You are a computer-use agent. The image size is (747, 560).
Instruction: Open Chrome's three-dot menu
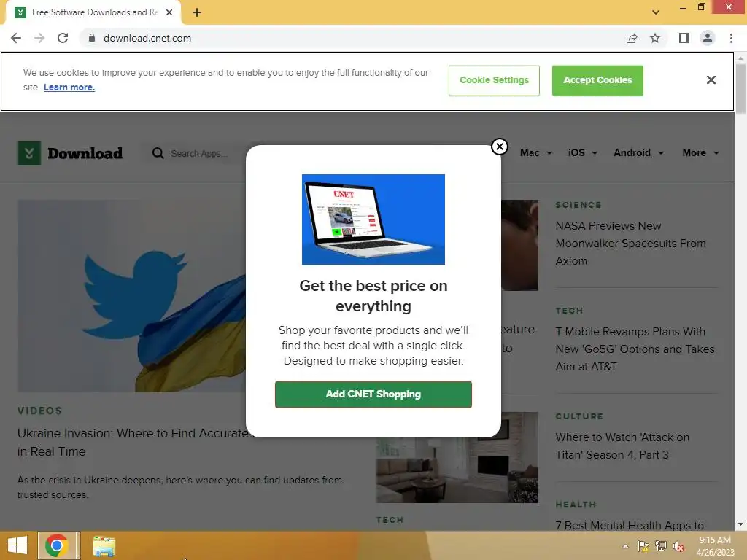tap(731, 38)
